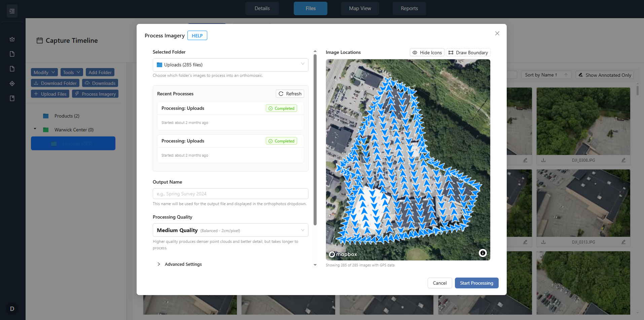Click the sidebar menu collapse icon
644x320 pixels.
(x=12, y=11)
